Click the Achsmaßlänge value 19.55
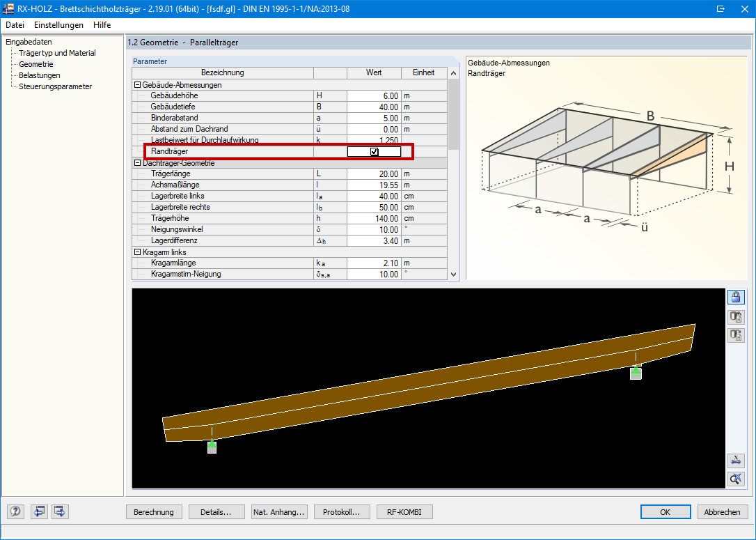Image resolution: width=756 pixels, height=540 pixels. click(374, 185)
